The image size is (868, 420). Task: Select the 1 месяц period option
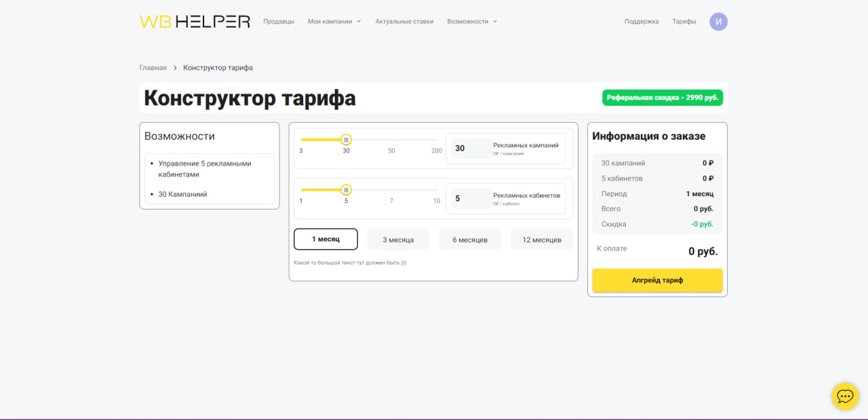click(325, 240)
